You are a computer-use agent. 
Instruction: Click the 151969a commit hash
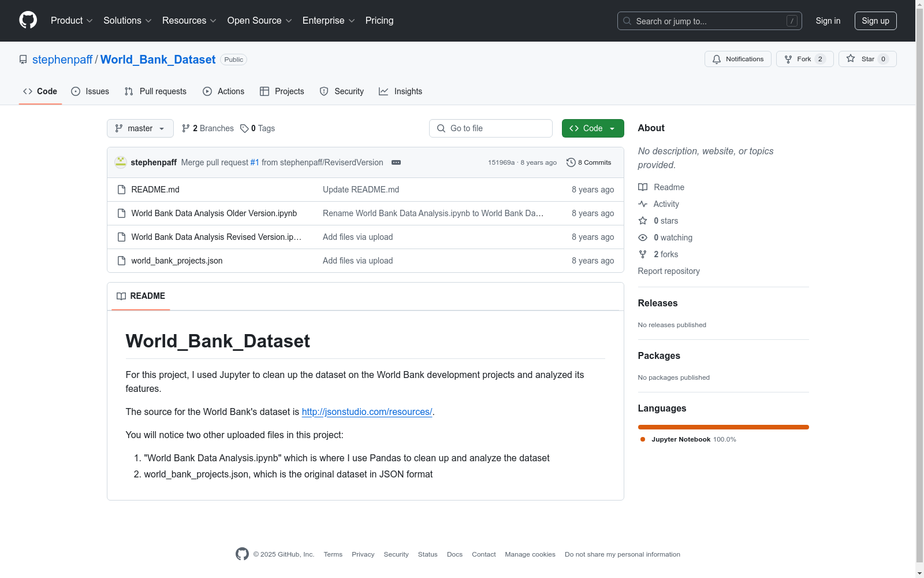501,162
